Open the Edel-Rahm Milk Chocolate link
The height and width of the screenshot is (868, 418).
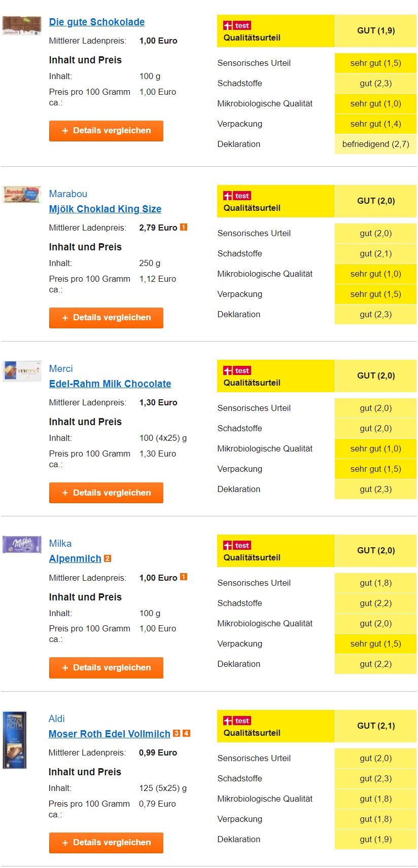coord(110,384)
